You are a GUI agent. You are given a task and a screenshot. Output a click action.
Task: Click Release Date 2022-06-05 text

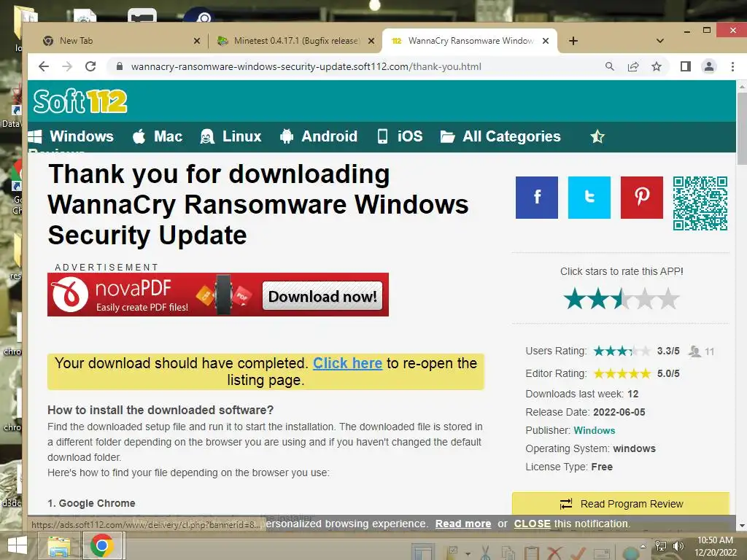coord(619,413)
